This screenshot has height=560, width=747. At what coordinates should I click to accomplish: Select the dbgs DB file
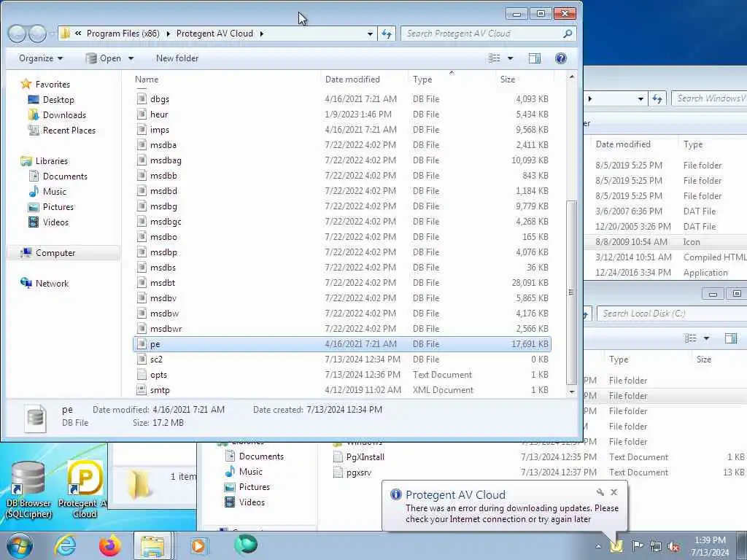tap(341, 99)
